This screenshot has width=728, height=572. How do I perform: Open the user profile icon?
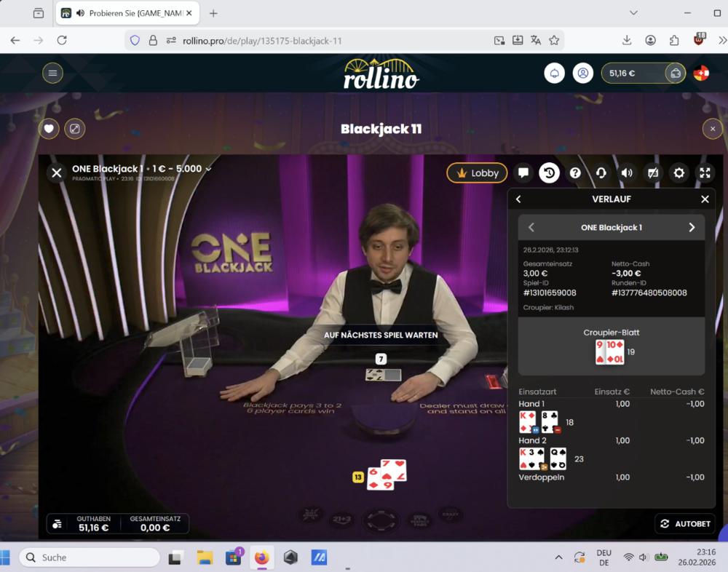582,74
